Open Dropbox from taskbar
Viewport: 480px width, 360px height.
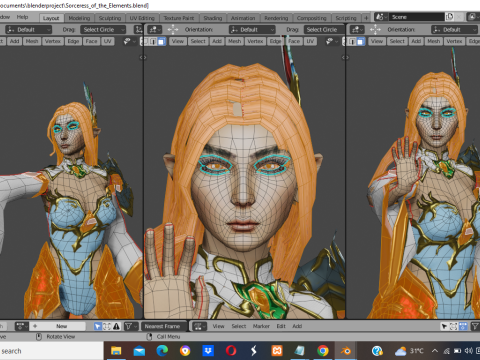(208, 351)
